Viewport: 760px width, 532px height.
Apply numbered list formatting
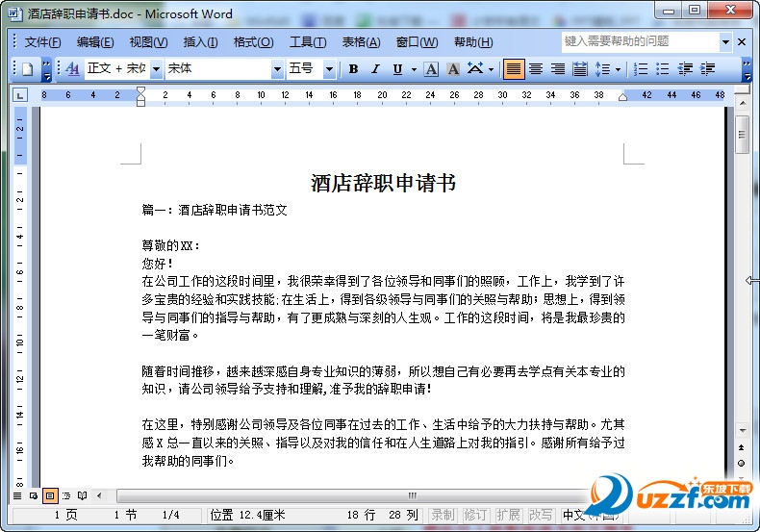641,69
